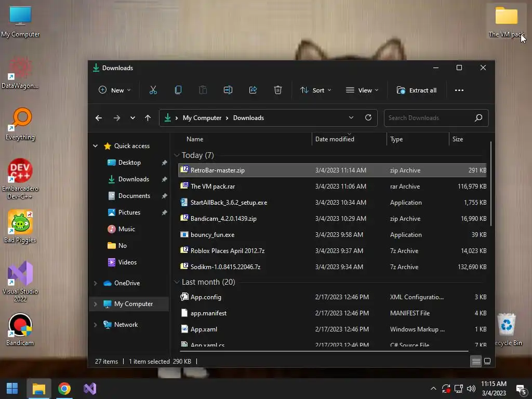Click Downloads in address breadcrumb
The image size is (532, 399).
(248, 118)
